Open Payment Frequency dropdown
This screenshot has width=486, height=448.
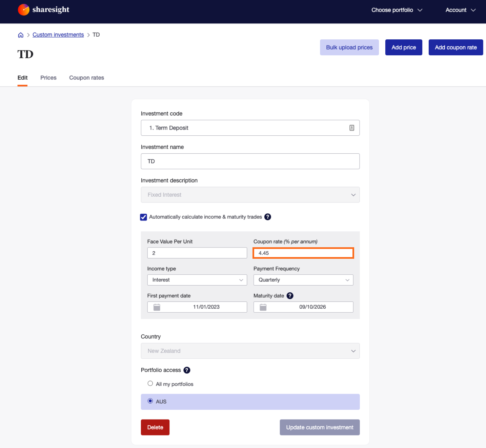pyautogui.click(x=303, y=280)
